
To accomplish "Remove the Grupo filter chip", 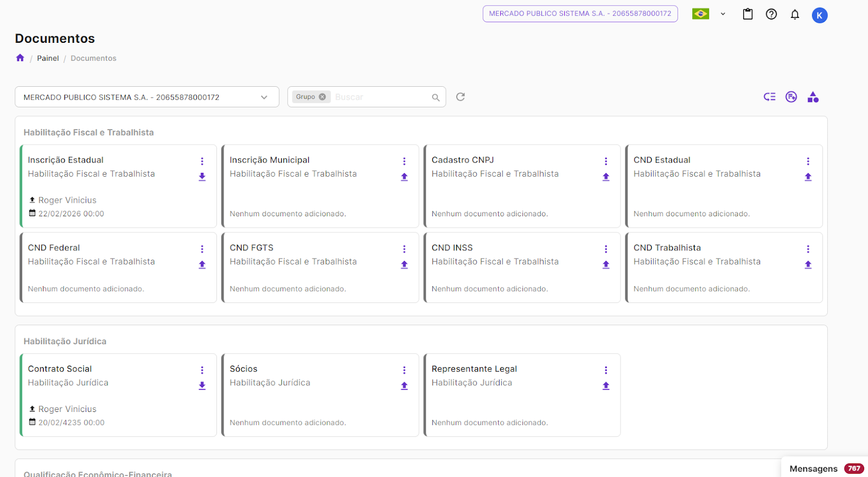I will 322,97.
